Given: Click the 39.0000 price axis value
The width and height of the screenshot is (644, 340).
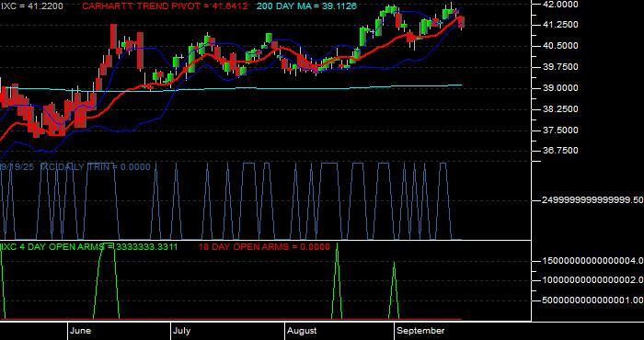Looking at the screenshot, I should (x=561, y=88).
